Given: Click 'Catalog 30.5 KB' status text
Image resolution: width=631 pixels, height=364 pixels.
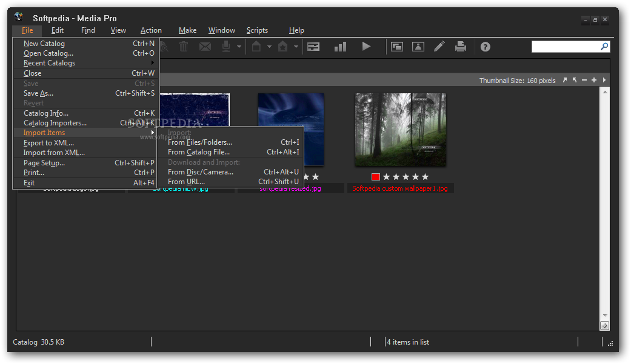Looking at the screenshot, I should (x=39, y=342).
